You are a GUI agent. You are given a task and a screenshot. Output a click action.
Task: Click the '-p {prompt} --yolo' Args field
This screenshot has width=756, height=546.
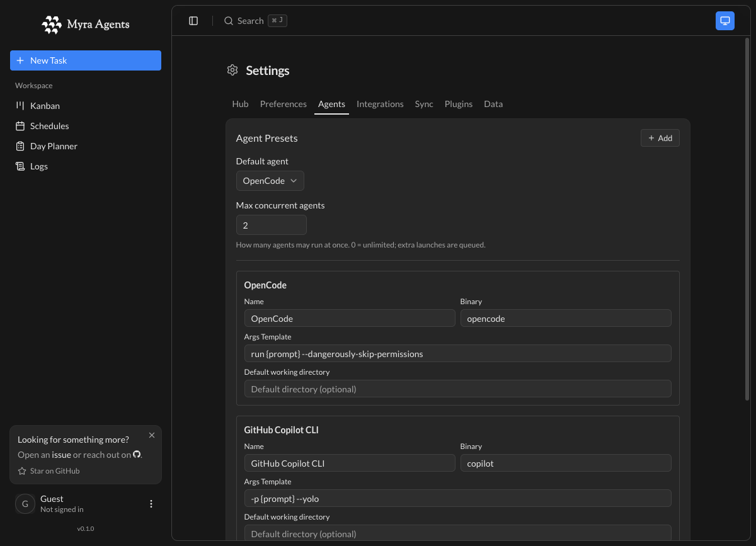coord(458,498)
